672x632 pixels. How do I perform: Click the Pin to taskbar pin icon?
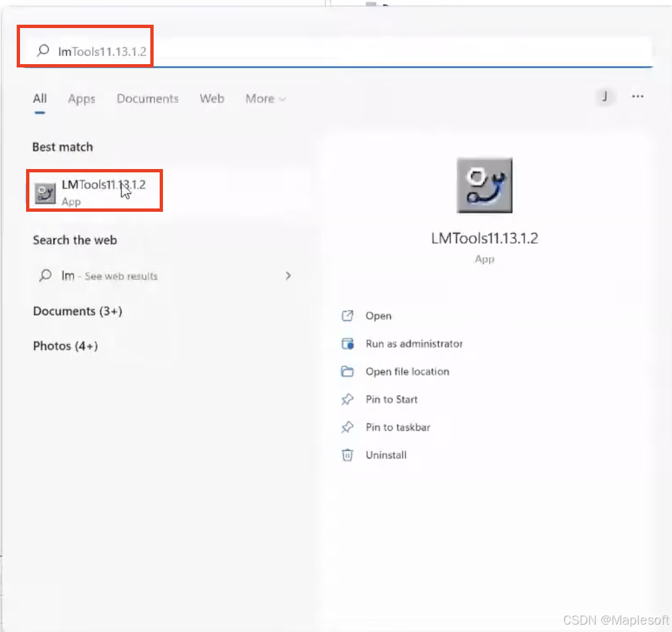tap(347, 428)
